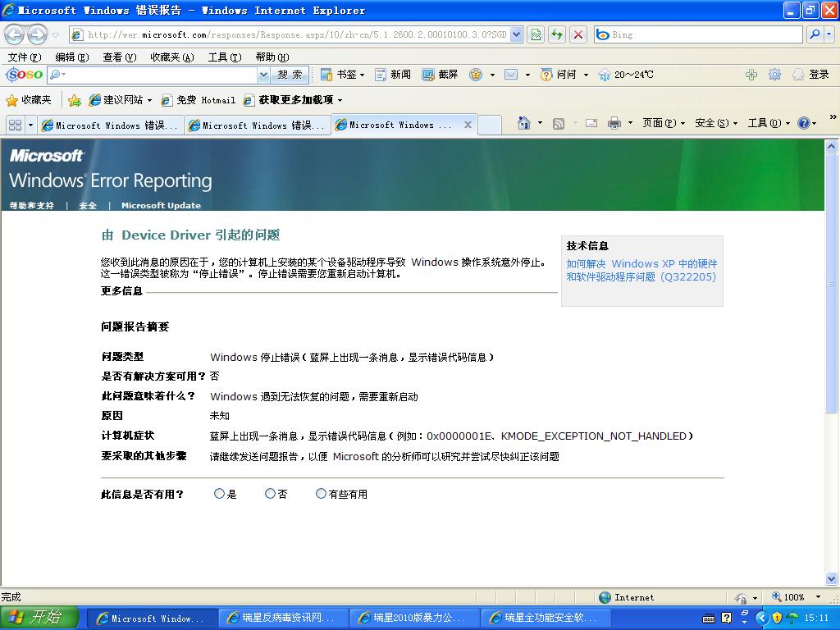840x630 pixels.
Task: Open the Soso bookmarks (书签) button
Action: click(342, 75)
